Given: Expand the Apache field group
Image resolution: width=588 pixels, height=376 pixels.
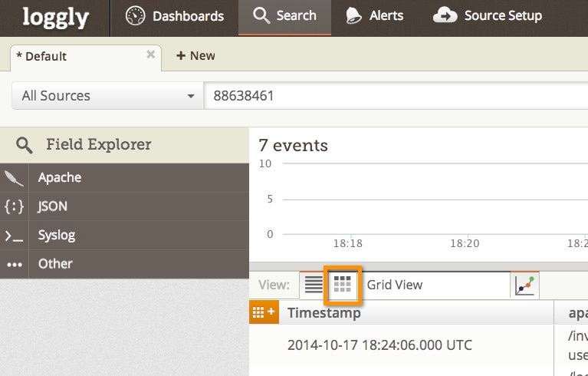Looking at the screenshot, I should 60,177.
